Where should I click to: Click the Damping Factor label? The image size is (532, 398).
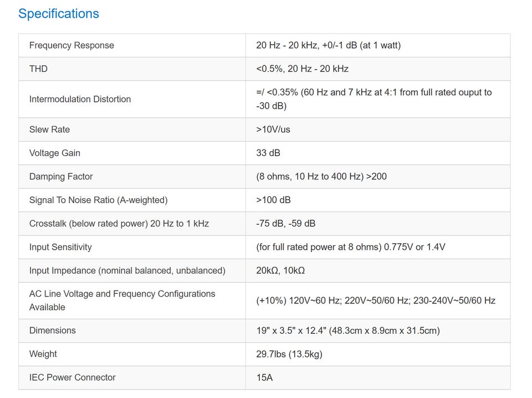pos(61,177)
